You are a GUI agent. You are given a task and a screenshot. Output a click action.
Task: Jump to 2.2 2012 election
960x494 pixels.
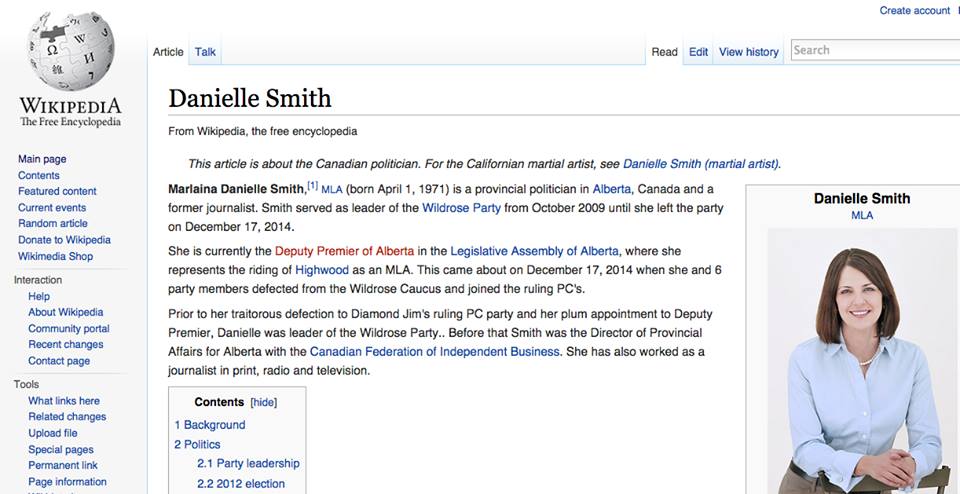(241, 484)
